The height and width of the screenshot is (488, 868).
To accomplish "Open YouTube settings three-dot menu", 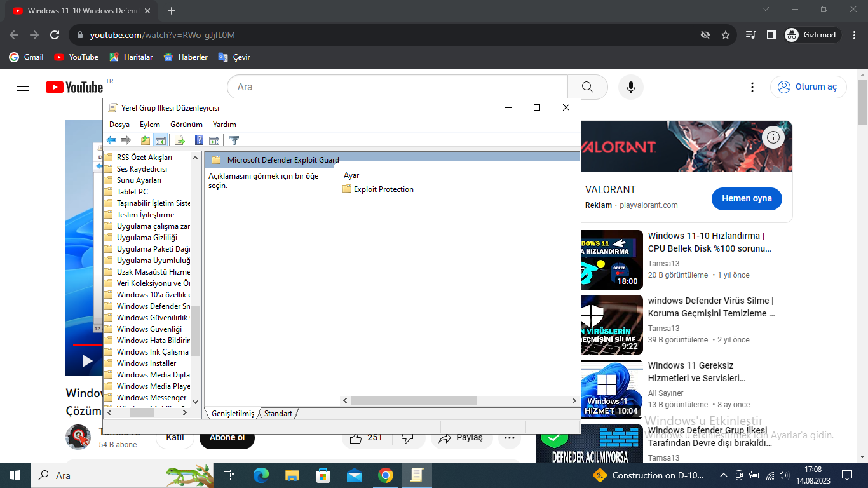I will 752,87.
